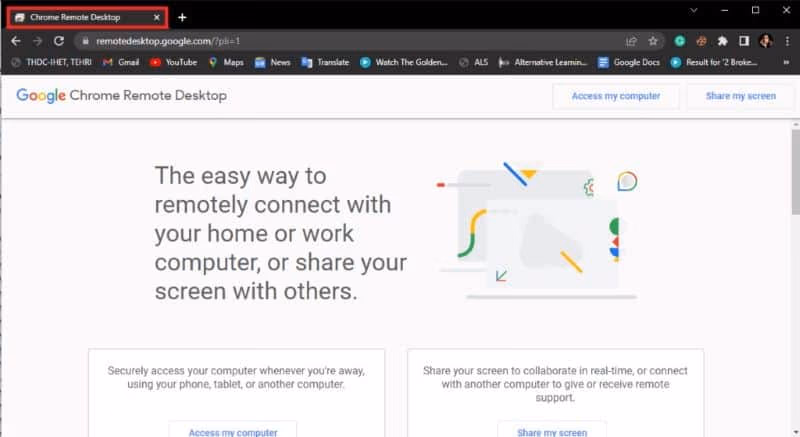This screenshot has height=437, width=800.
Task: Open the Translate bookmark
Action: pos(325,62)
